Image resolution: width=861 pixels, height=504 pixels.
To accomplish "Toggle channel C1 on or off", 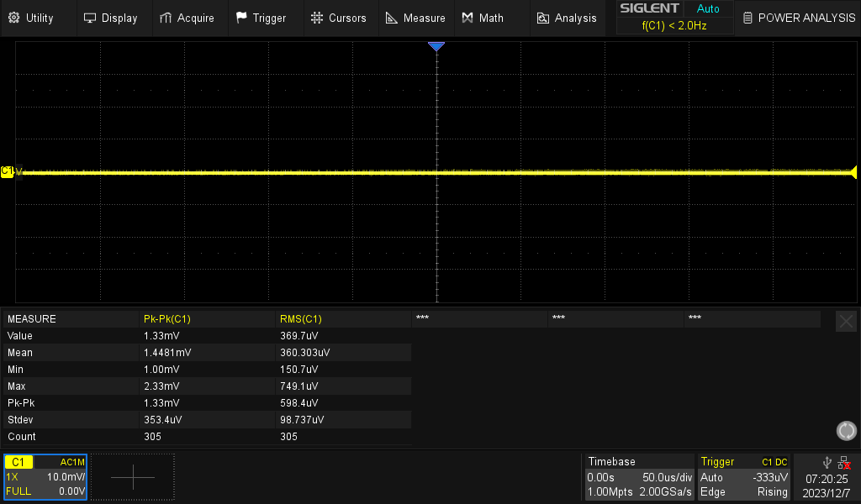I will tap(18, 461).
